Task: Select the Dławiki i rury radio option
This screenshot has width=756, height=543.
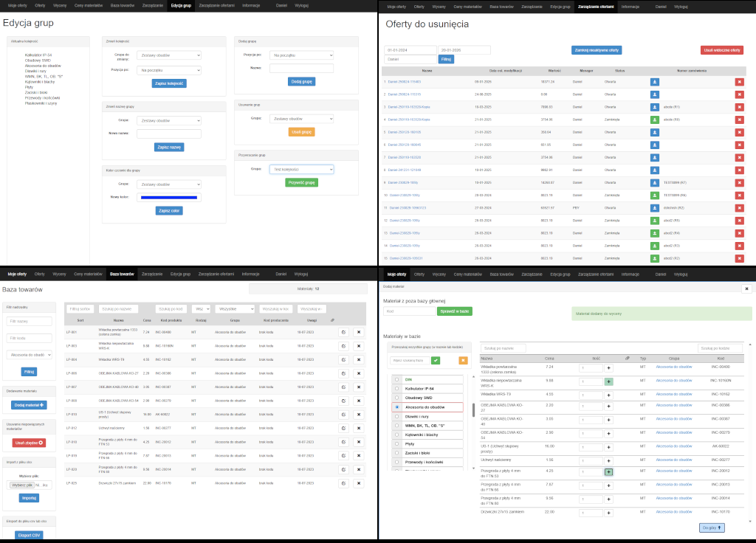Action: click(x=396, y=416)
